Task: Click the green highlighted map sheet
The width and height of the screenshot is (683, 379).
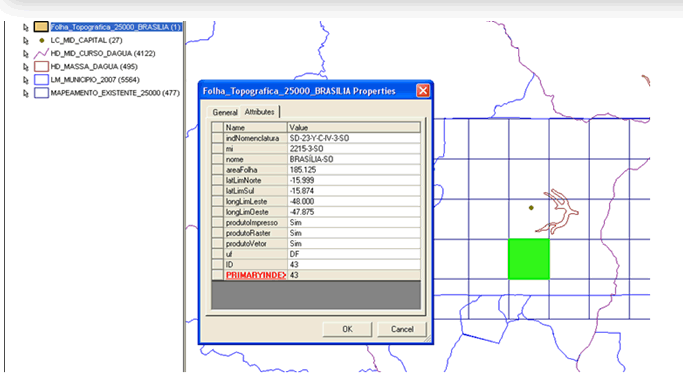Action: [x=529, y=259]
